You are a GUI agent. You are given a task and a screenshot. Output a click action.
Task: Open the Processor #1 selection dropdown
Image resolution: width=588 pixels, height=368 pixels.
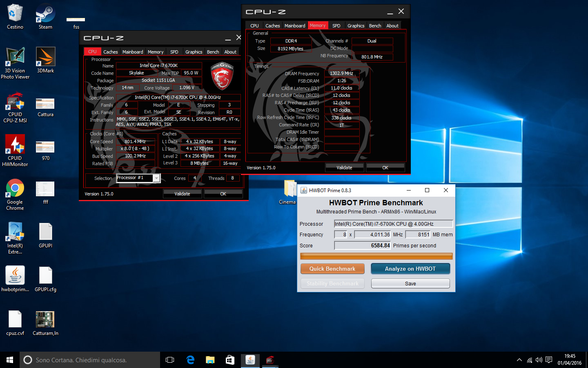138,178
